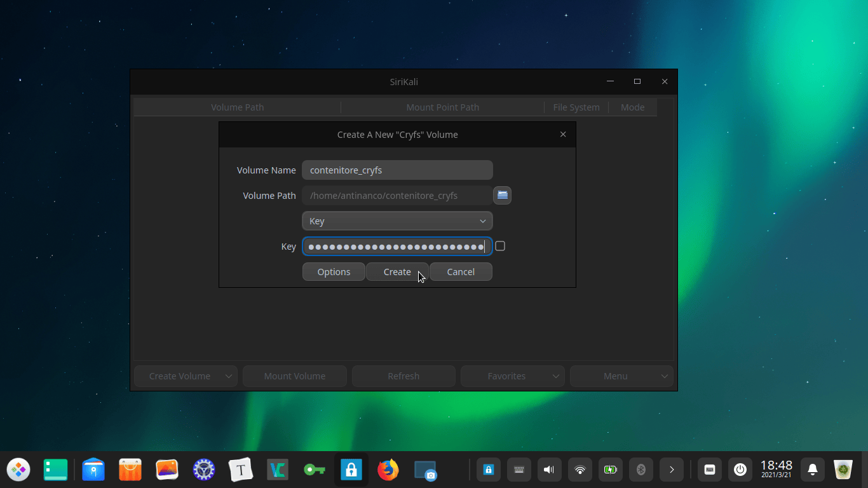868x488 pixels.
Task: Expand the Favorites dropdown
Action: (x=513, y=376)
